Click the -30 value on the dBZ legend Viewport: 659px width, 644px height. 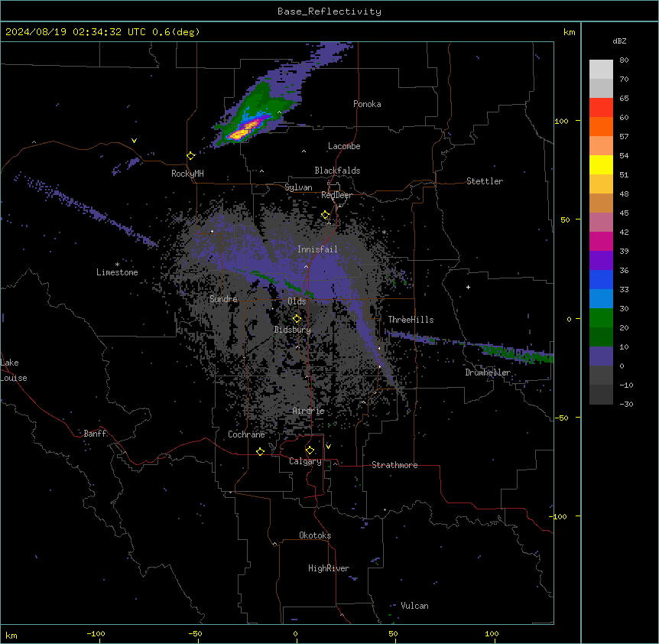click(x=626, y=405)
